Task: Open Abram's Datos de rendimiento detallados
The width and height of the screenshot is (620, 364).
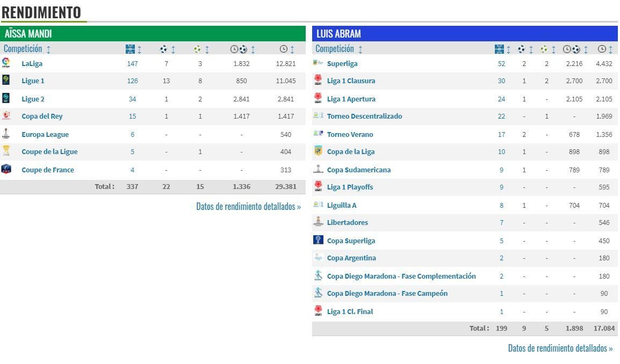Action: 560,348
